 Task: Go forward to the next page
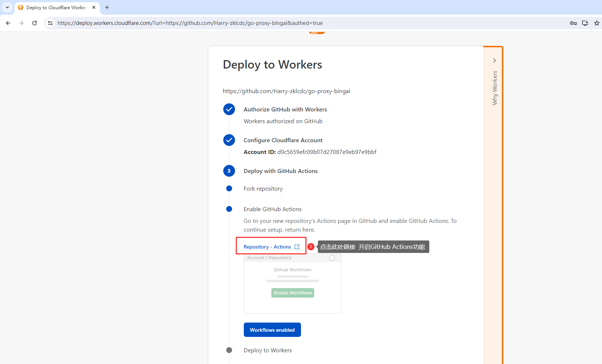[21, 23]
